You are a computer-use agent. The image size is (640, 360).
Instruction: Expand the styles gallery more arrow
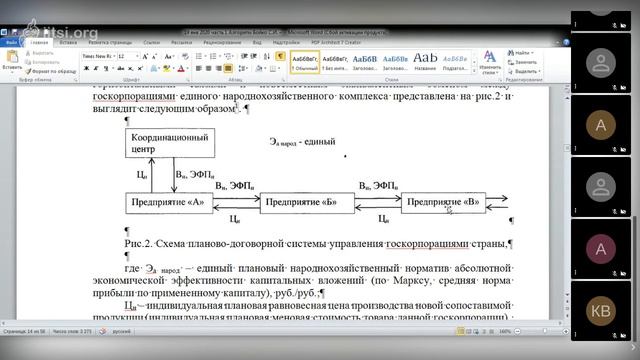pos(474,71)
